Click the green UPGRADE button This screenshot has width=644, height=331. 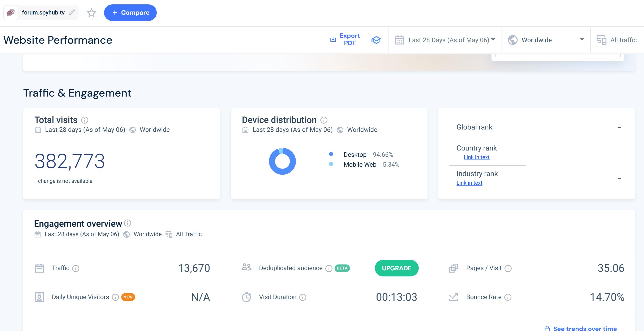pos(396,268)
